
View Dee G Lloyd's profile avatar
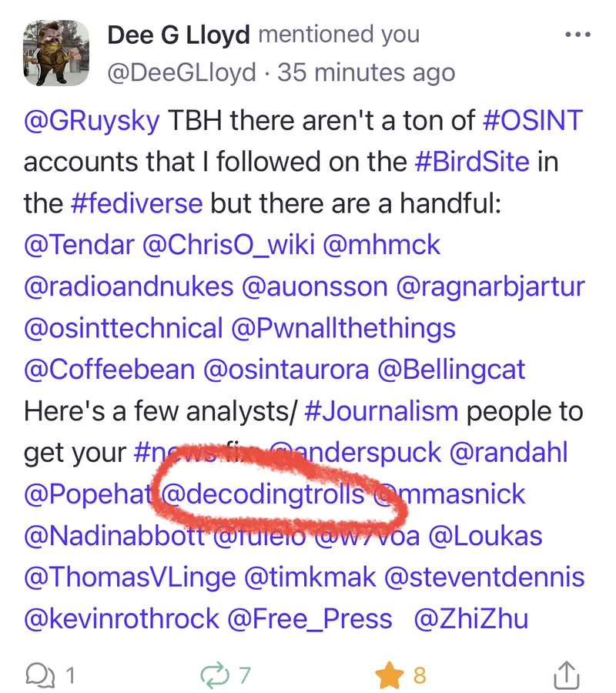(55, 52)
